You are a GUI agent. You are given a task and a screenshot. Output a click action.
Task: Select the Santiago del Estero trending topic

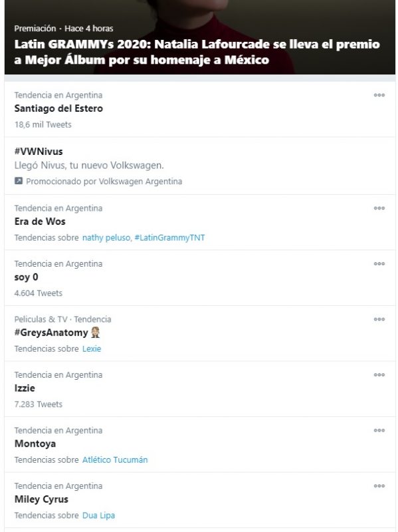(x=200, y=110)
